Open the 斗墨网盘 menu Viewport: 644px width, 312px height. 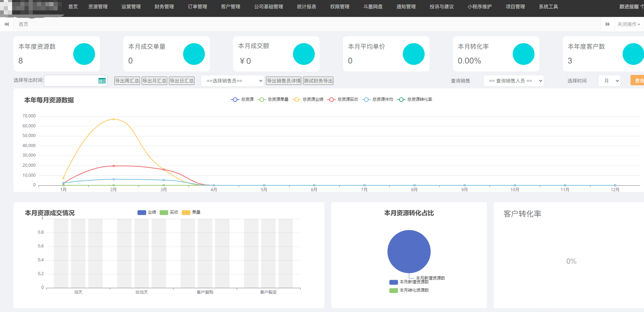tap(373, 6)
